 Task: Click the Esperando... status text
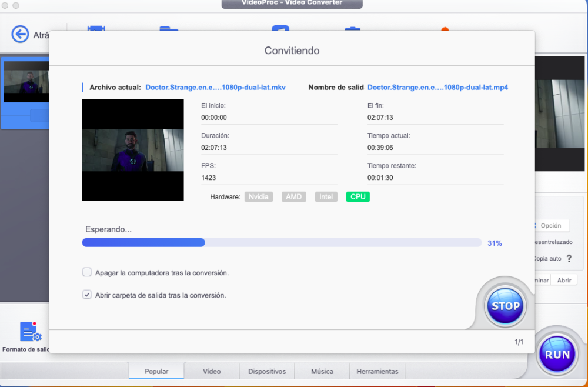(x=108, y=229)
